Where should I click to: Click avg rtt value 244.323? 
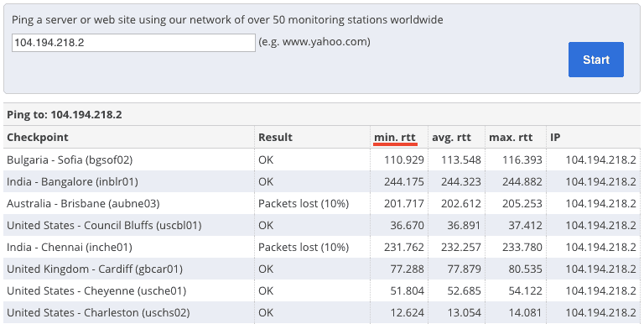(x=461, y=182)
